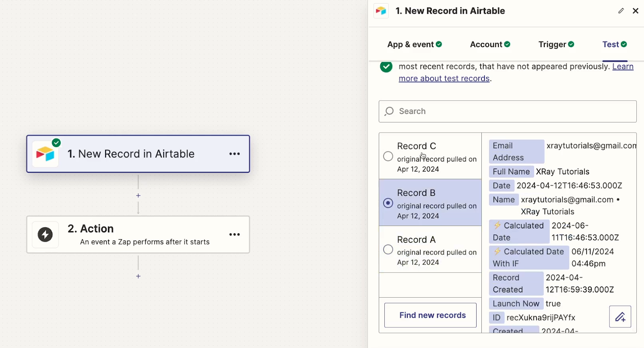644x348 pixels.
Task: Click into the Search records field
Action: [x=508, y=111]
